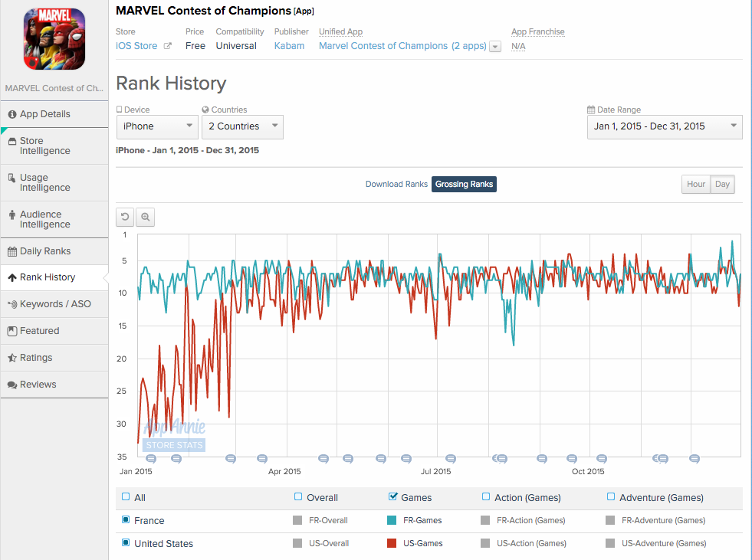The height and width of the screenshot is (560, 752).
Task: Click the Countries globe icon
Action: coord(205,110)
